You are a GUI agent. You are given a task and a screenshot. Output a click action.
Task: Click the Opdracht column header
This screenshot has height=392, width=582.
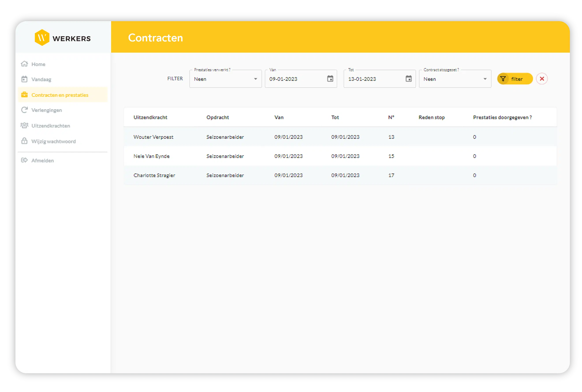(217, 117)
